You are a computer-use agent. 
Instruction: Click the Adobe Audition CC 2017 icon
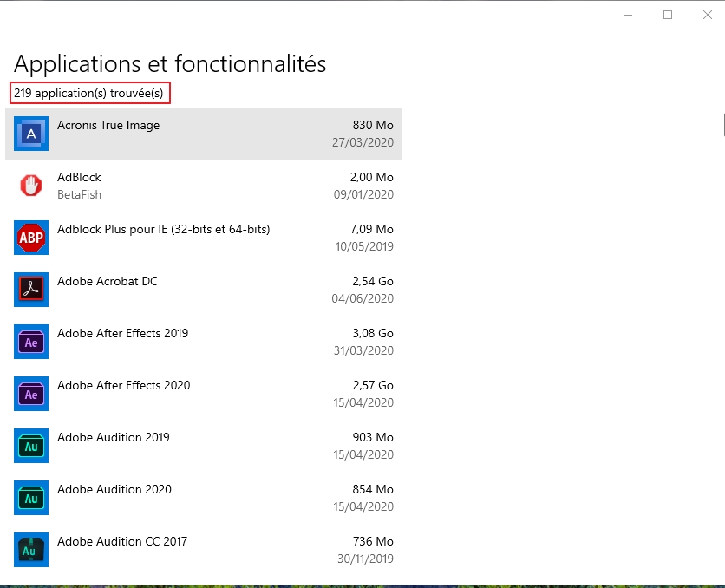[x=31, y=550]
